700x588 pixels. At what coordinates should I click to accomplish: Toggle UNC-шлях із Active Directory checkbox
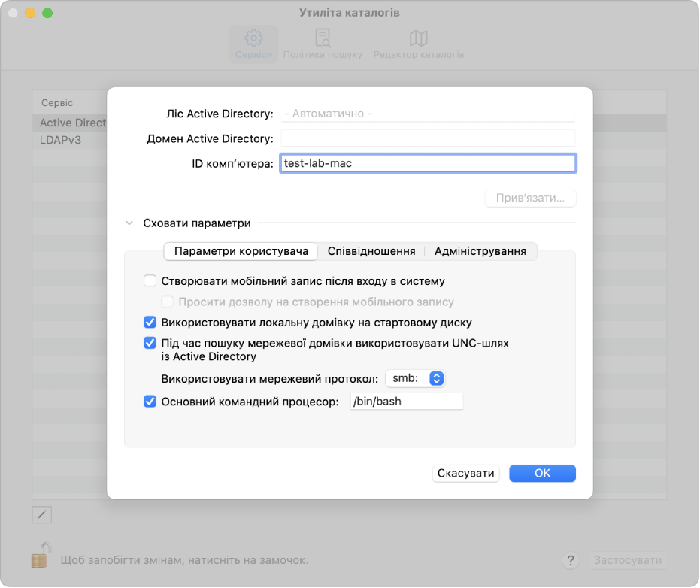coord(150,343)
